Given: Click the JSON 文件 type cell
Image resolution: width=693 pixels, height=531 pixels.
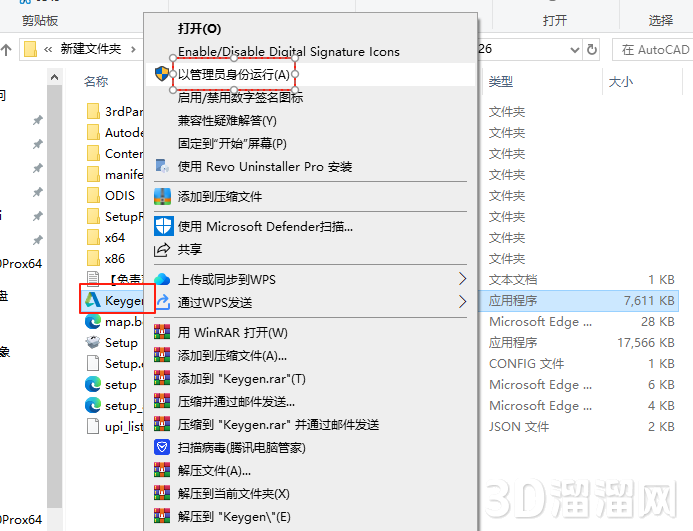Looking at the screenshot, I should tap(519, 427).
